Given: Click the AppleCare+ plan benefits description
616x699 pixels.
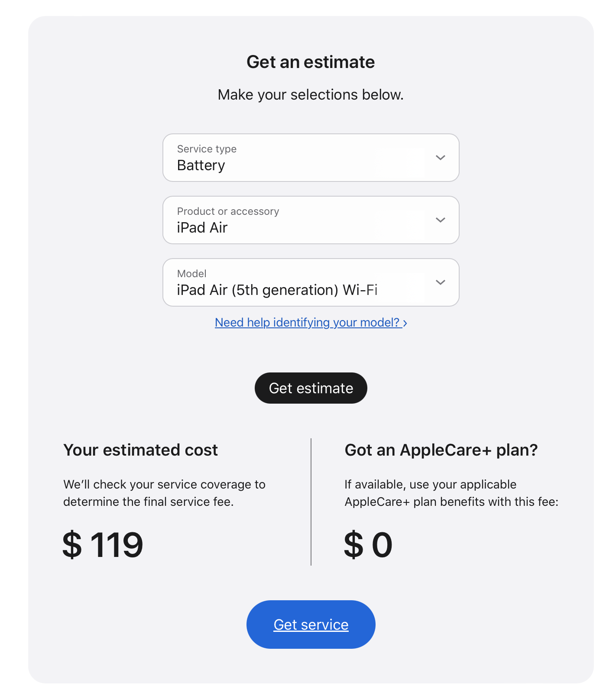Looking at the screenshot, I should (x=451, y=493).
